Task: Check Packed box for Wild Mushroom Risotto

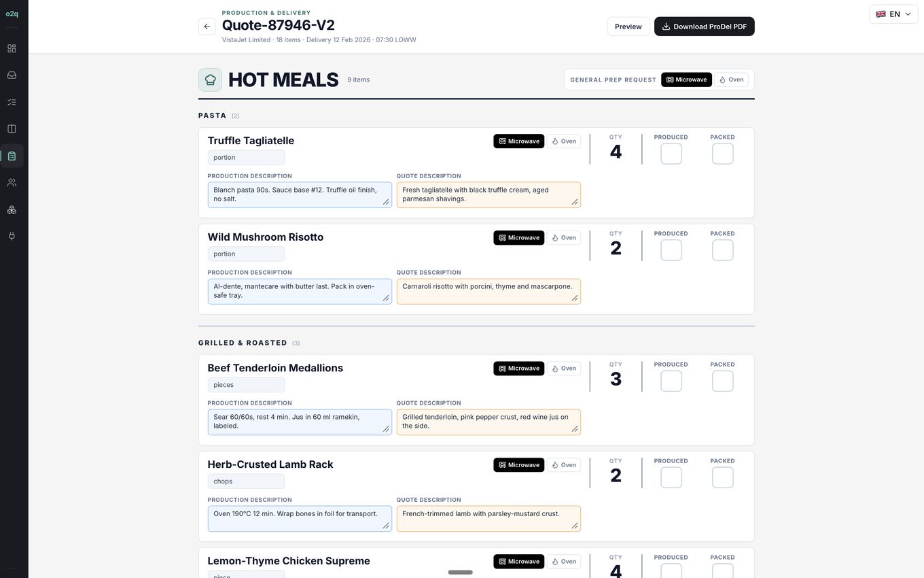Action: coord(723,250)
